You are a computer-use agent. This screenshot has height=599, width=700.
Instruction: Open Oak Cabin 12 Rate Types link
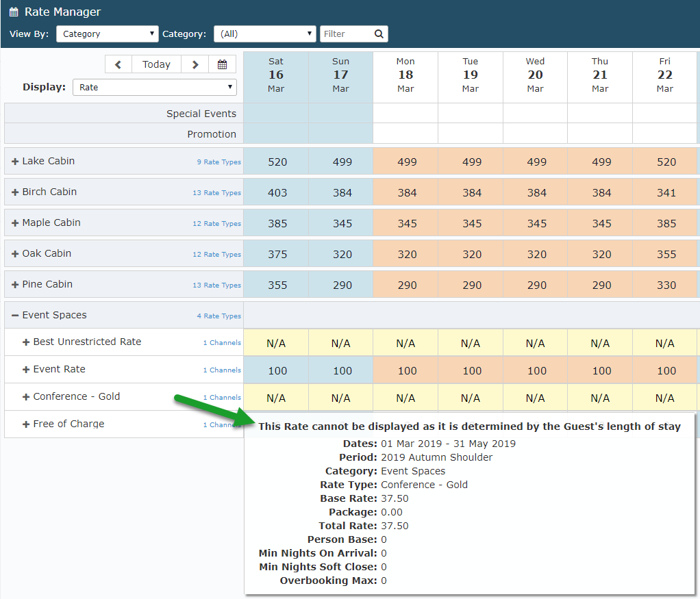click(216, 255)
